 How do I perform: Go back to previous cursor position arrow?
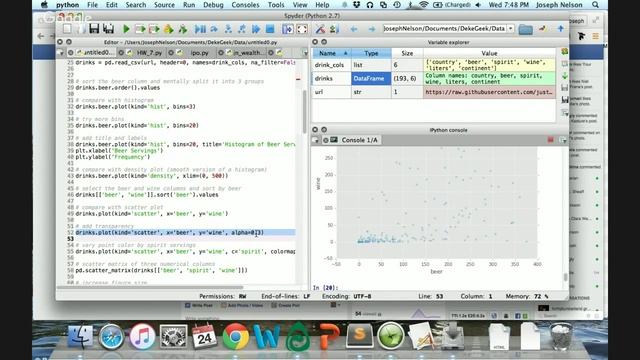[354, 29]
